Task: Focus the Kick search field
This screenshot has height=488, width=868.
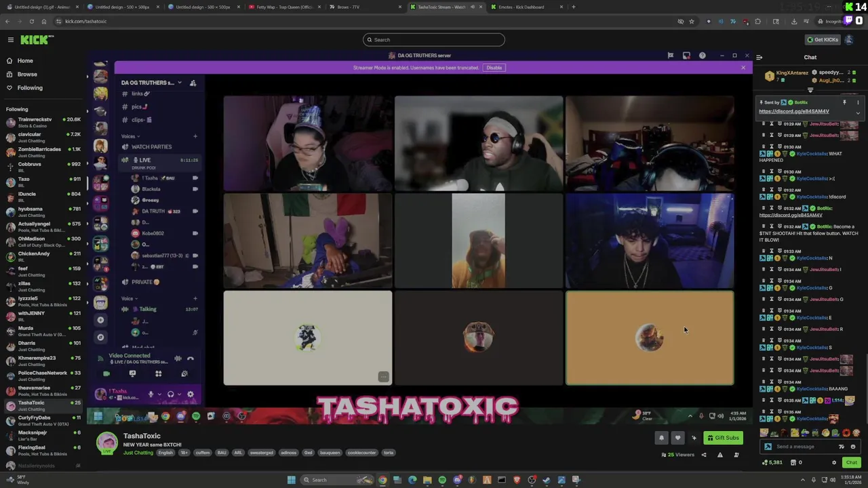Action: click(x=434, y=39)
